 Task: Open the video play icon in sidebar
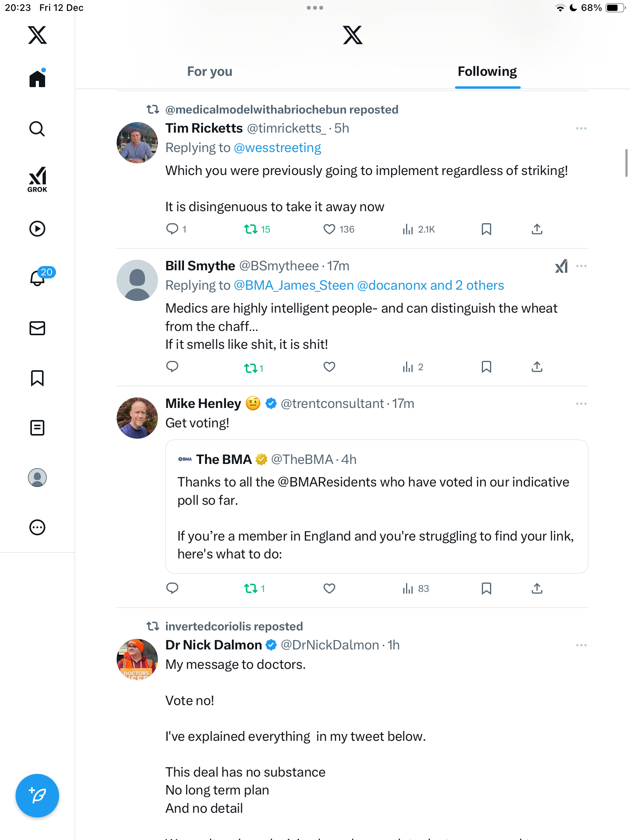tap(37, 229)
